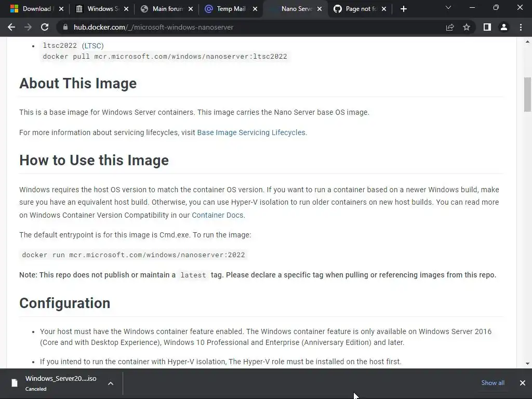
Task: Open the tab search dropdown
Action: 448,7
